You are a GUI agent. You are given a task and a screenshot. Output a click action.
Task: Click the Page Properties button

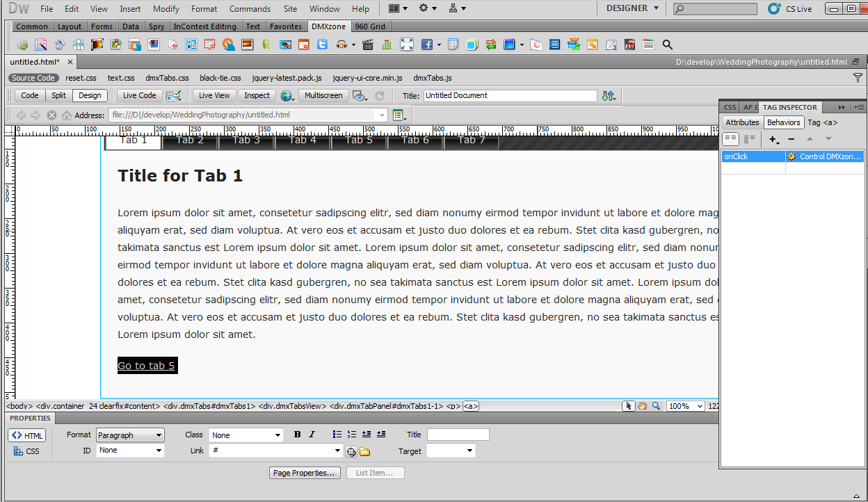click(305, 473)
